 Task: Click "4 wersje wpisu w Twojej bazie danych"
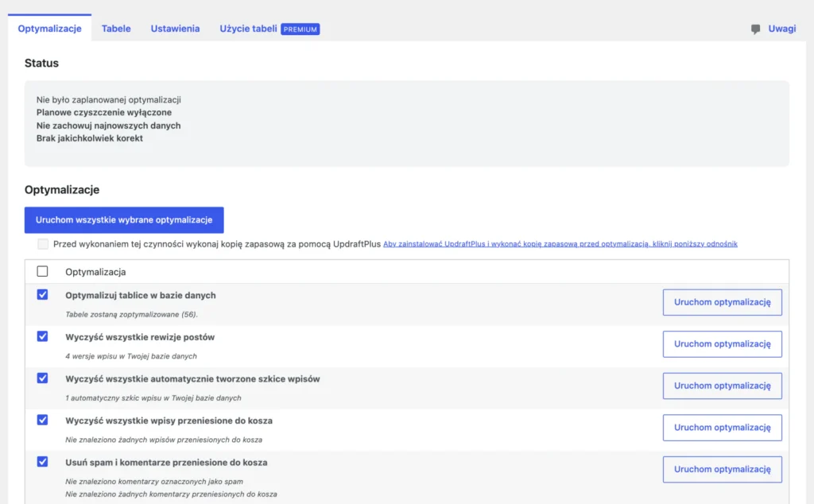pyautogui.click(x=131, y=356)
